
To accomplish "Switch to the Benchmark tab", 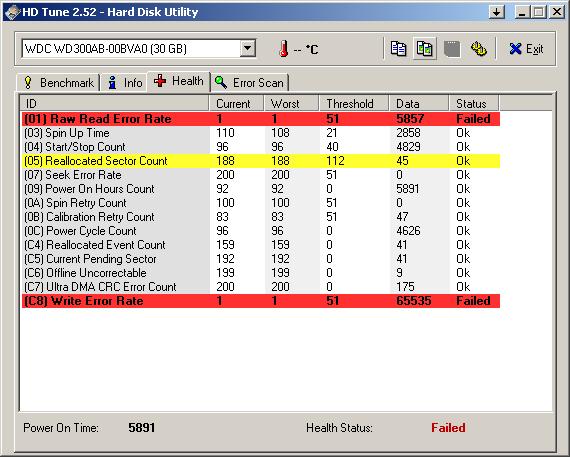I will [x=59, y=83].
